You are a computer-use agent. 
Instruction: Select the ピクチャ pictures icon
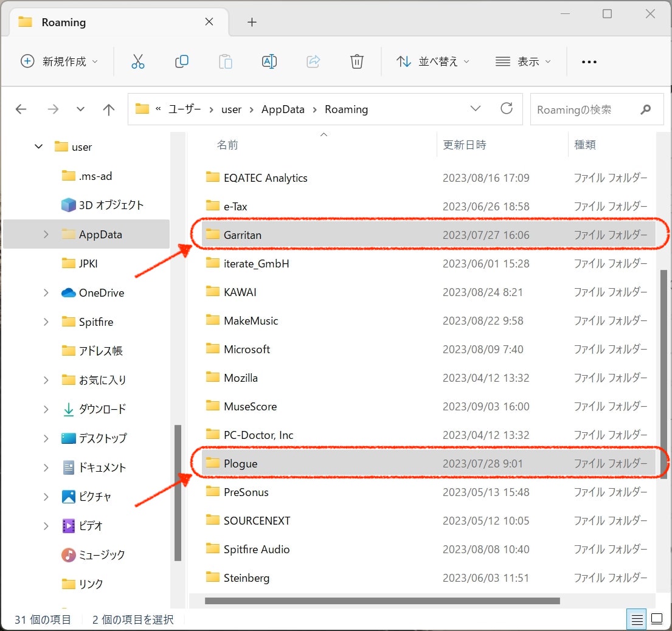pyautogui.click(x=68, y=497)
